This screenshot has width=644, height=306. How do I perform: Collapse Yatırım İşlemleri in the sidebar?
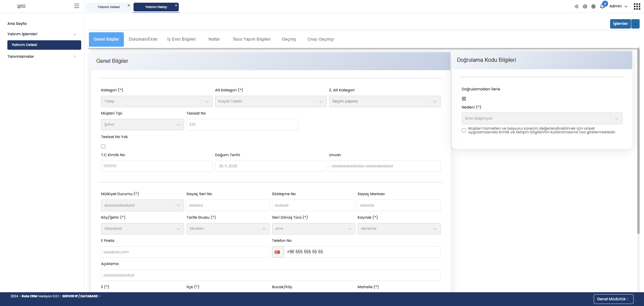pos(42,34)
